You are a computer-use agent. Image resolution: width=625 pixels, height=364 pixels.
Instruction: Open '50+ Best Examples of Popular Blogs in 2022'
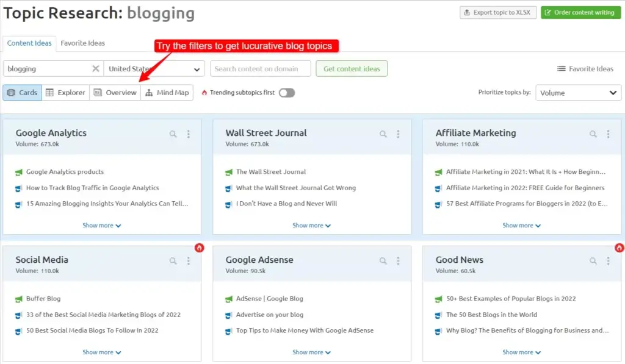pos(511,298)
